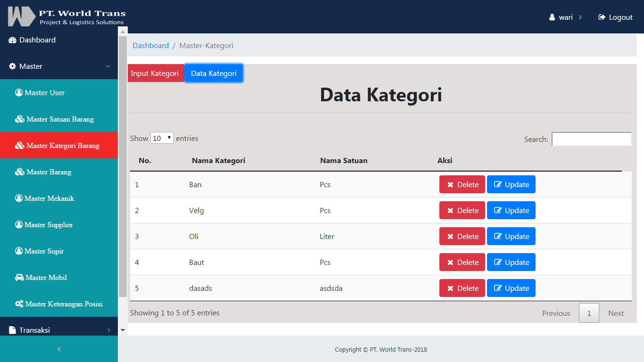The height and width of the screenshot is (362, 644).
Task: Open the show entries count dropdown
Action: 162,139
